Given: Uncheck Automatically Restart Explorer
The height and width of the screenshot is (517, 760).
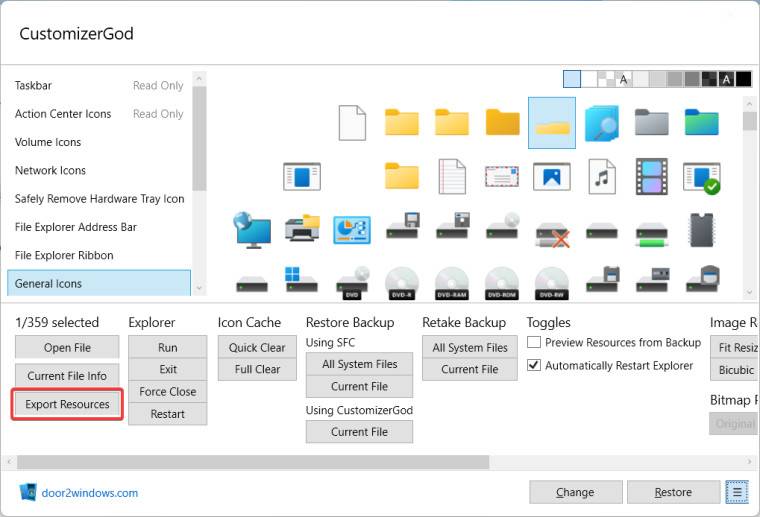Looking at the screenshot, I should (534, 365).
